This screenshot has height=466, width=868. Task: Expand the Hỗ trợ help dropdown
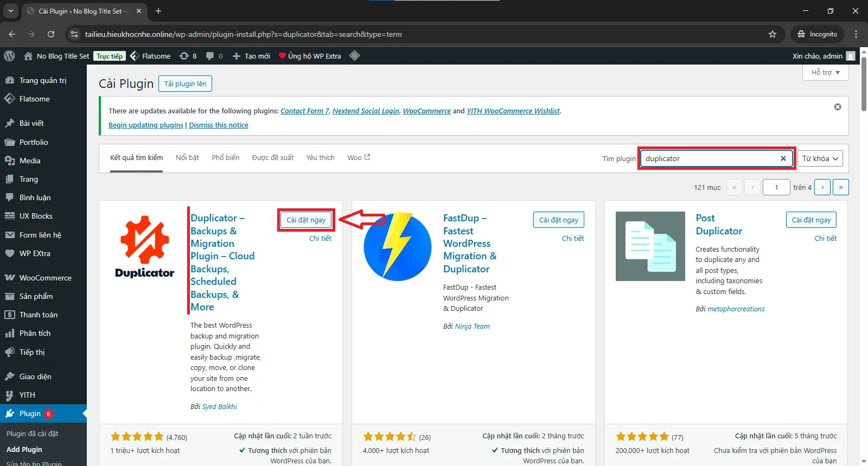coord(825,72)
